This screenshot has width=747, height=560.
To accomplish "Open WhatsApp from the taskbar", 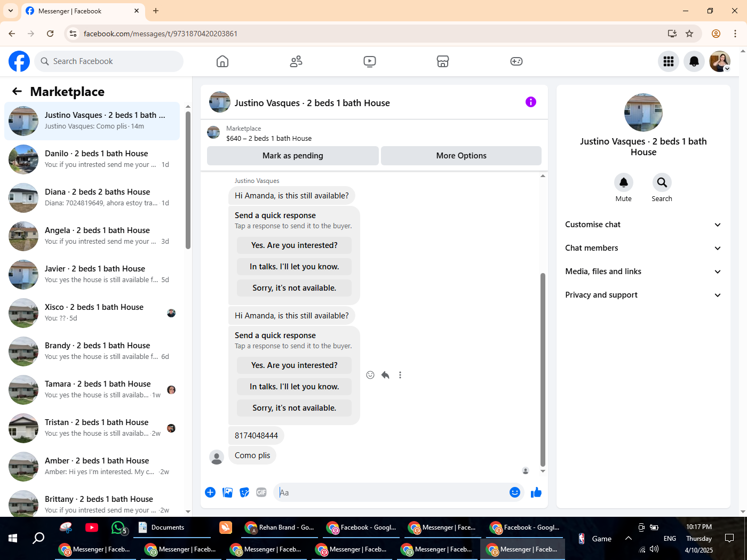I will coord(118,527).
